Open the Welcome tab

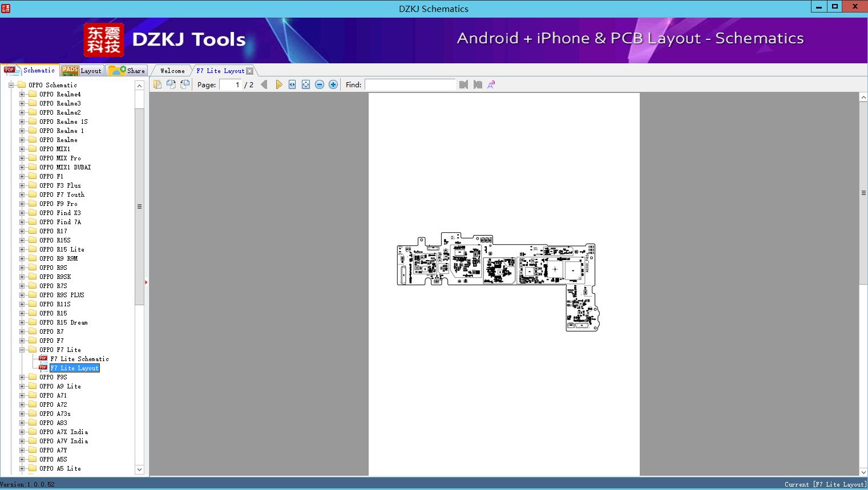click(172, 71)
